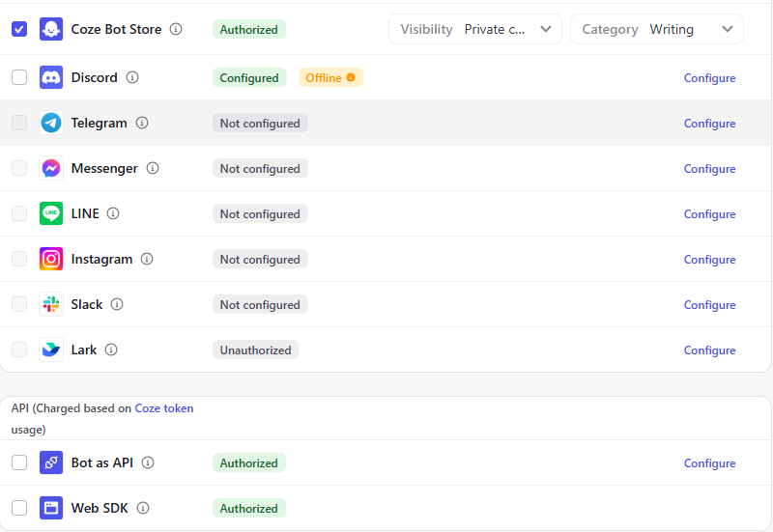This screenshot has height=532, width=773.
Task: Click the Web SDK icon
Action: coord(51,508)
